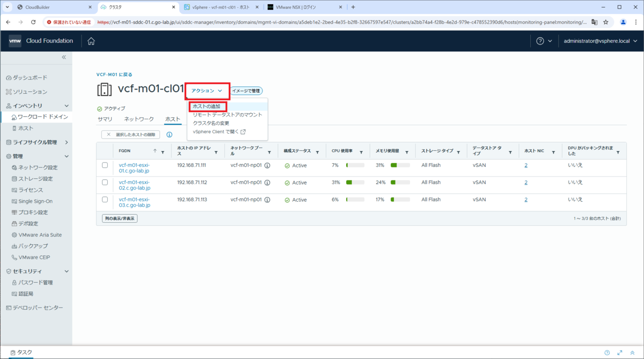
Task: Filter the メモリ使用量 column
Action: click(x=407, y=152)
